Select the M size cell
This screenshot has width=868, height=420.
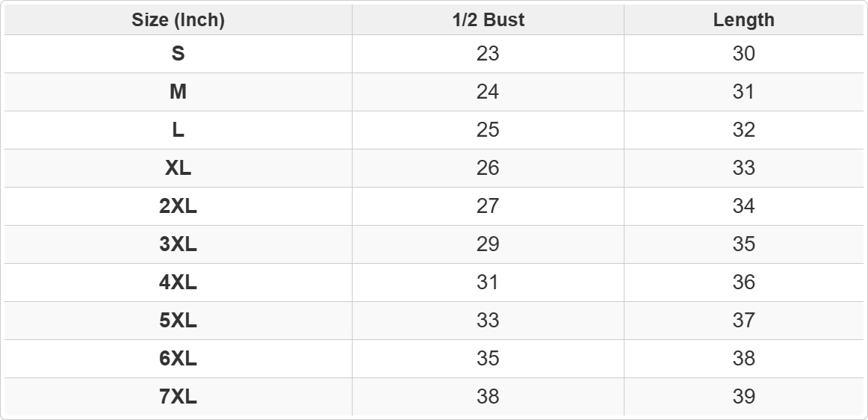point(179,92)
